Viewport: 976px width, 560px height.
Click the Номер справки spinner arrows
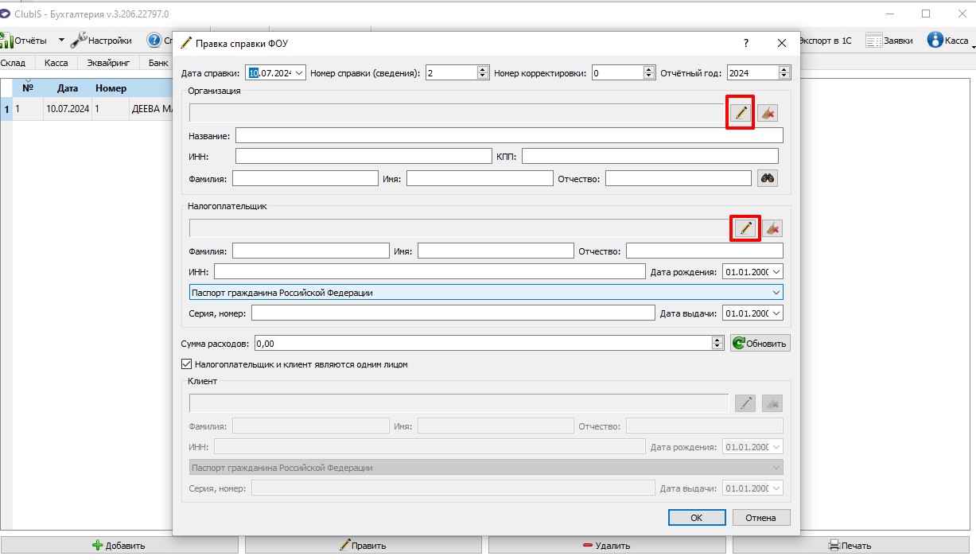[x=483, y=73]
